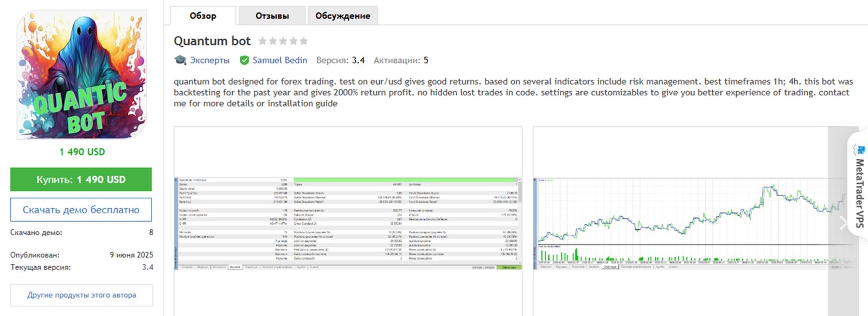Open the Samuel Bedin author profile link
Viewport: 868px width, 316px height.
(279, 60)
